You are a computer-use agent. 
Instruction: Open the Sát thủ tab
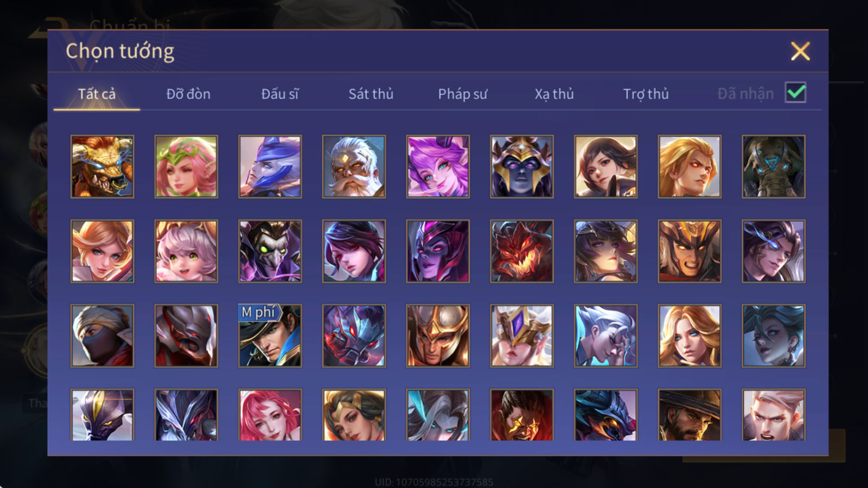coord(371,94)
